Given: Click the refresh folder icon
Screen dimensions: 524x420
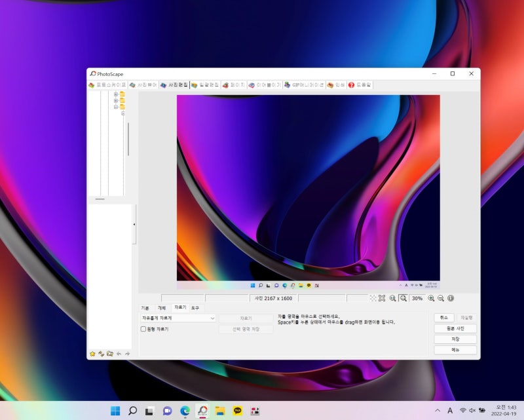Looking at the screenshot, I should coord(101,354).
